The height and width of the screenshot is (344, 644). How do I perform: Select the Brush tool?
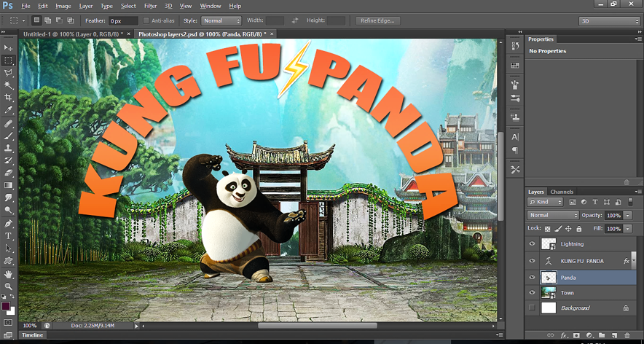pyautogui.click(x=8, y=136)
